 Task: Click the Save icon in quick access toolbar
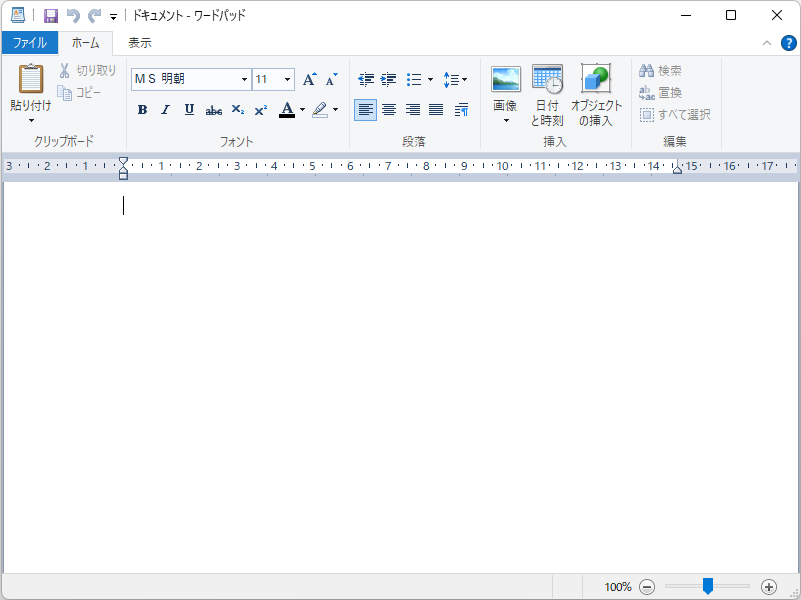tap(51, 16)
